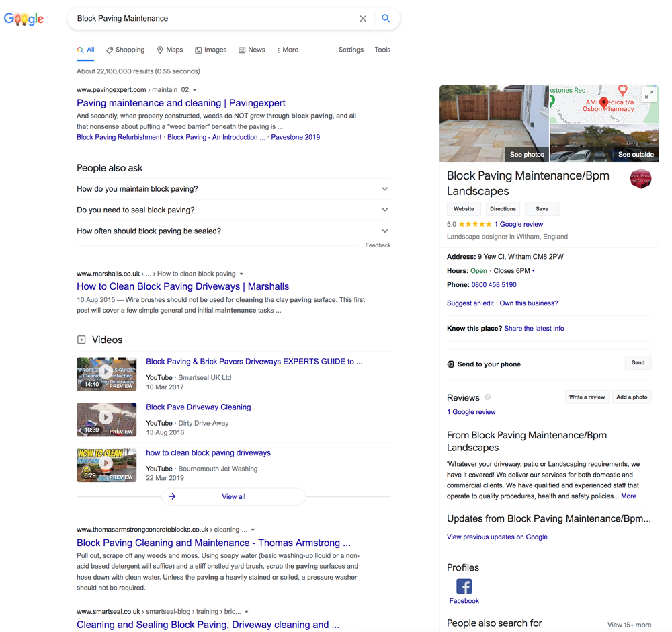Click Own this business?
Viewport: 672px width, 632px height.
point(528,303)
